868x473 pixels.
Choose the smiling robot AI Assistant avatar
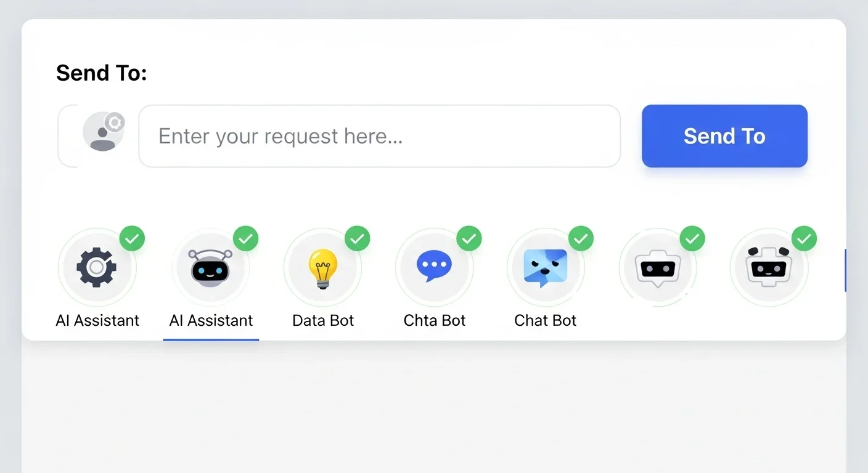pyautogui.click(x=210, y=267)
